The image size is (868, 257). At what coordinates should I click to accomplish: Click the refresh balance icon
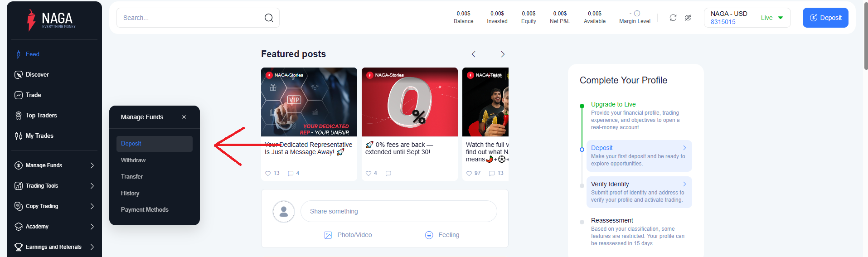[x=673, y=18]
